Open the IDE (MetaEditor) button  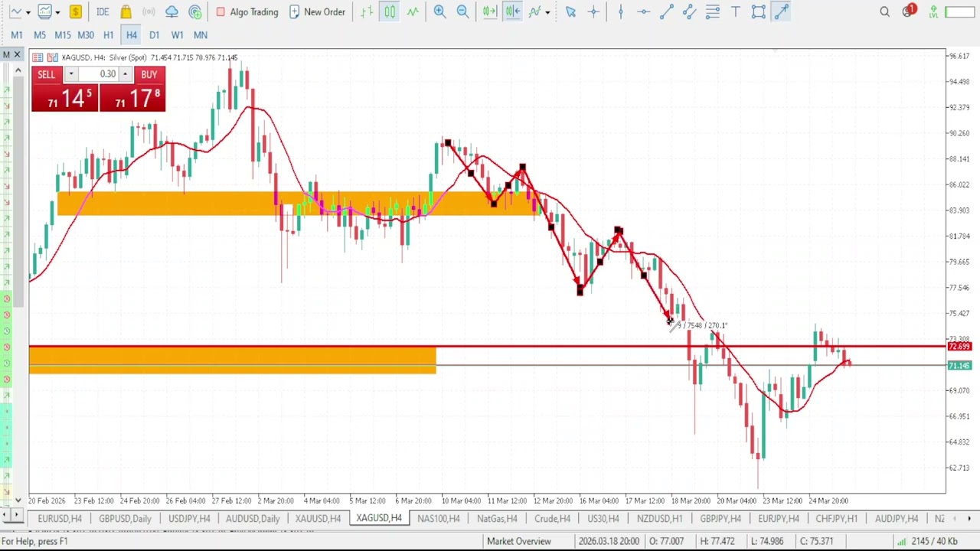(x=103, y=11)
